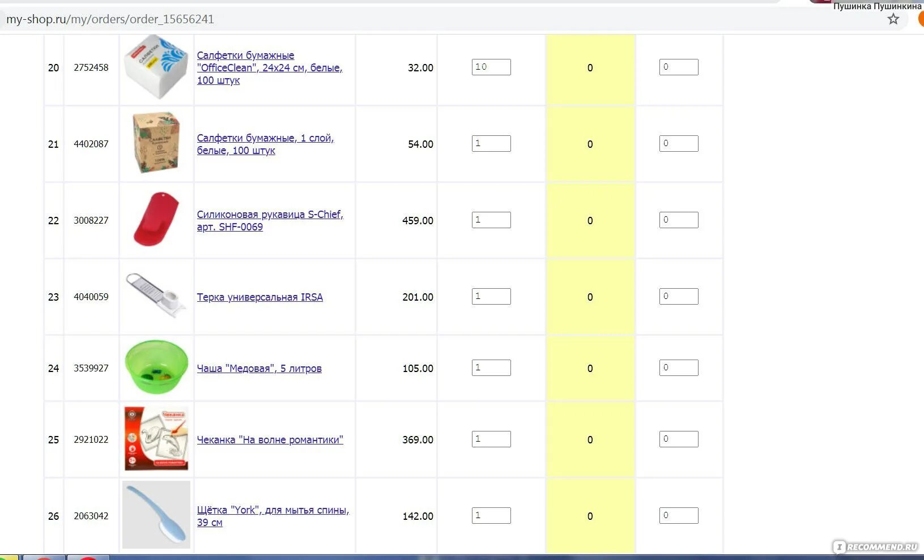The width and height of the screenshot is (924, 560).
Task: Click the kraft napkin box thumbnail in row 21
Action: point(156,143)
